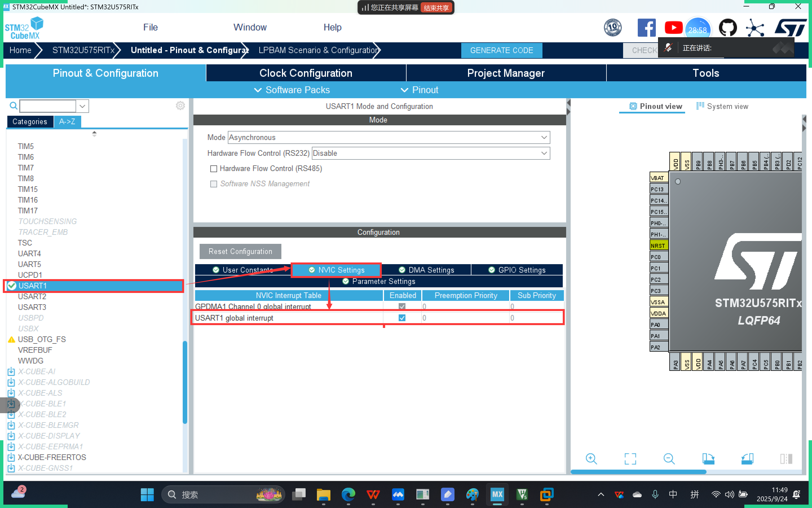Open the Keil uVision icon in taskbar
Image resolution: width=812 pixels, height=508 pixels.
[522, 494]
